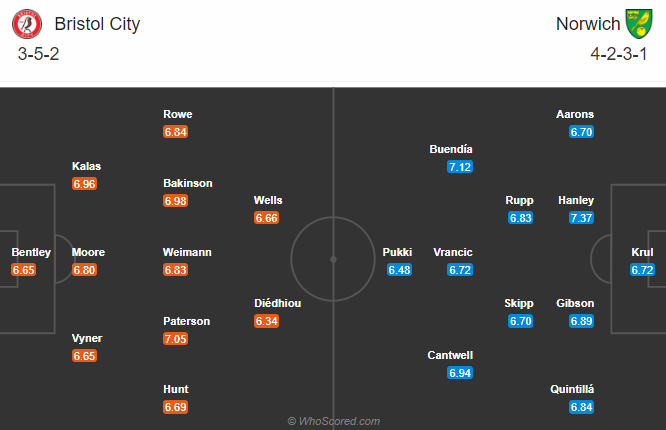Select Vrancic's 6.72 rating badge
Screen dimensions: 666x430
(460, 270)
